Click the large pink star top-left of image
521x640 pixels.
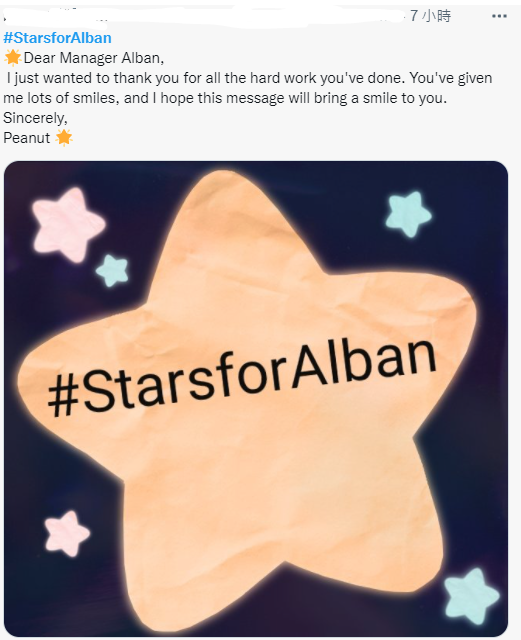[x=68, y=224]
